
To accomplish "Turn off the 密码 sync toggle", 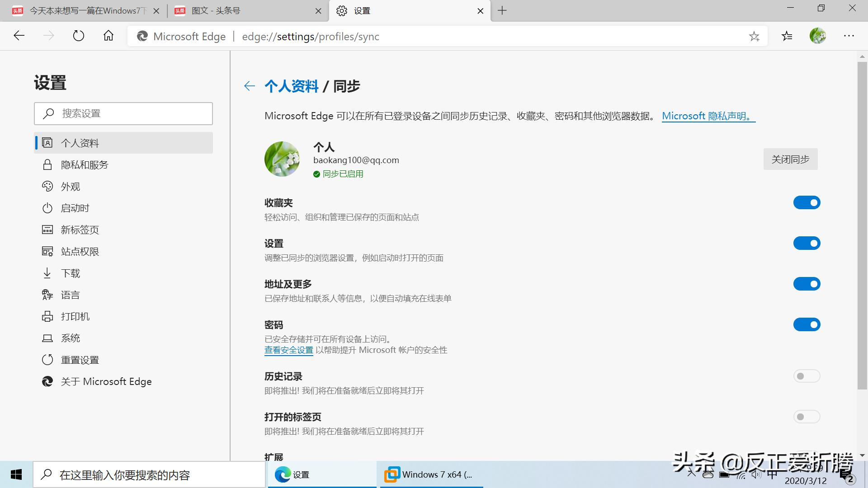I will 807,324.
